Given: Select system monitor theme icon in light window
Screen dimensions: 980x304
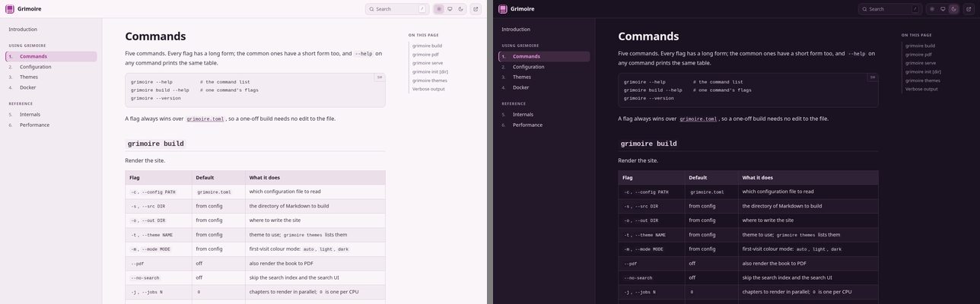Looking at the screenshot, I should point(450,9).
